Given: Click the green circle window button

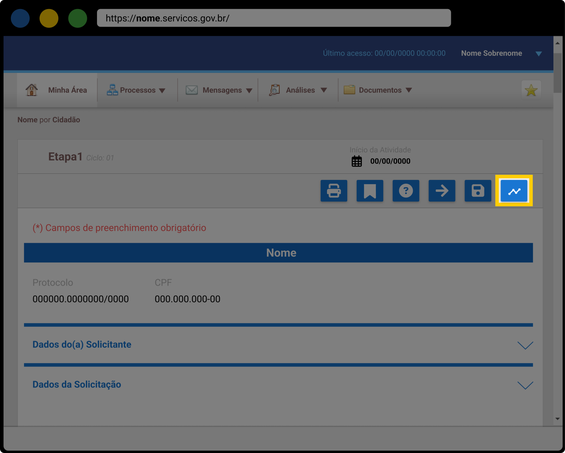Looking at the screenshot, I should (x=77, y=18).
